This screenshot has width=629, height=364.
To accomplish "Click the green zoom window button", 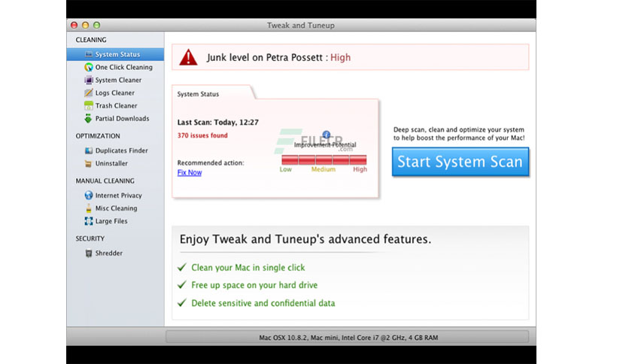I will [96, 25].
